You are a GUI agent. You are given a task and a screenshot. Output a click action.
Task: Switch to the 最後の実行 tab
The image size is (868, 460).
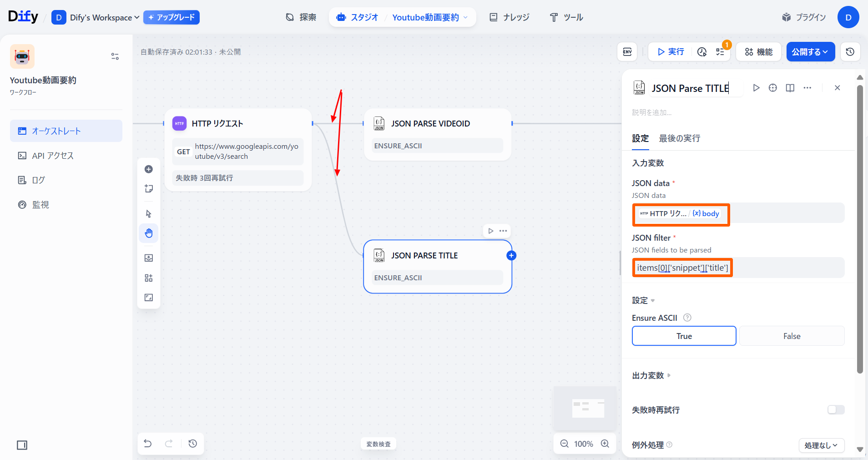tap(679, 138)
